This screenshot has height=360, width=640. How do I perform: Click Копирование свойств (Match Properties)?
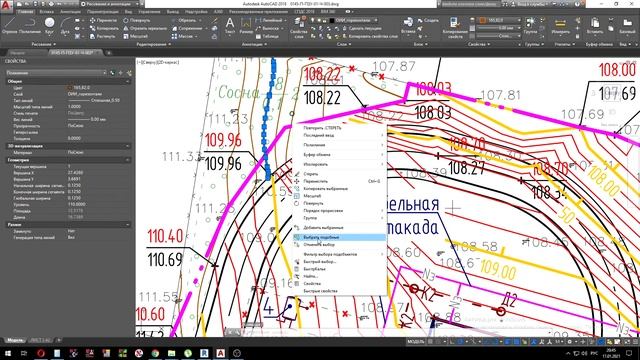455,28
